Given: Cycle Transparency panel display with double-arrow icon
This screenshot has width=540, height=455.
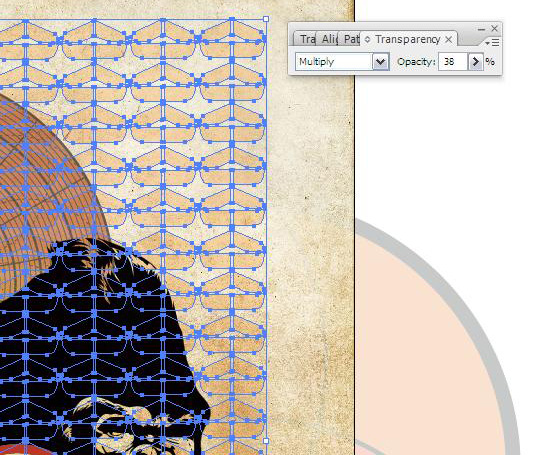Looking at the screenshot, I should 367,40.
